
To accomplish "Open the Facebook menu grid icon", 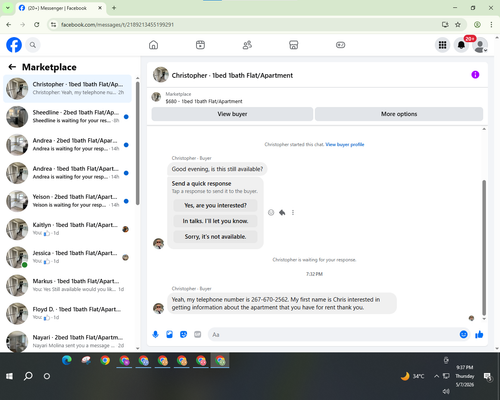I will [x=442, y=45].
